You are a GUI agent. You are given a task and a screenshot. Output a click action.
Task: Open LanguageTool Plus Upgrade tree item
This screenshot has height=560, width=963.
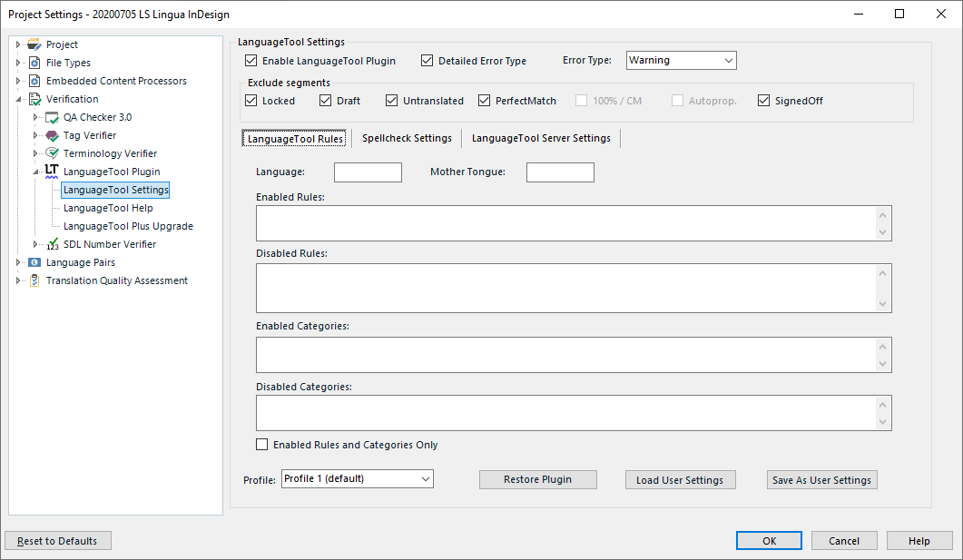[x=128, y=227]
